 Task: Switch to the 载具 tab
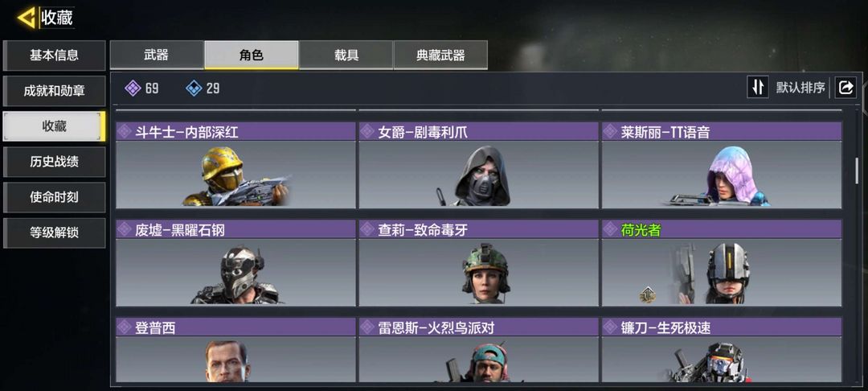[346, 55]
